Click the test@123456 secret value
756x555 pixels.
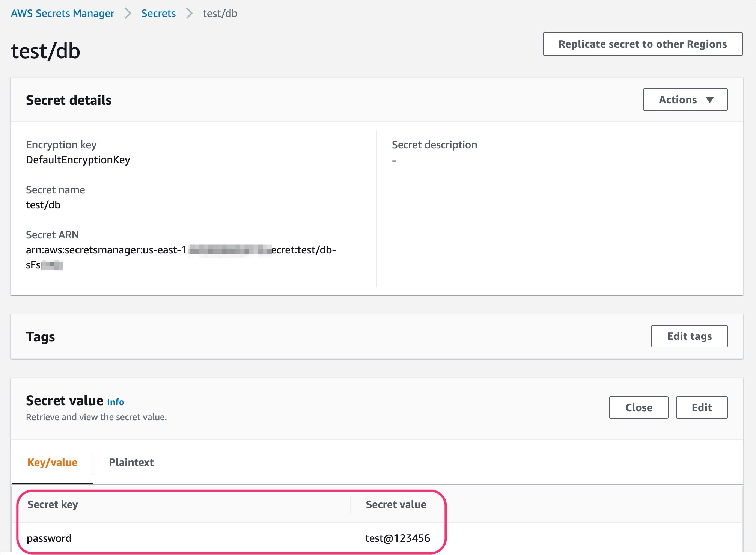398,538
